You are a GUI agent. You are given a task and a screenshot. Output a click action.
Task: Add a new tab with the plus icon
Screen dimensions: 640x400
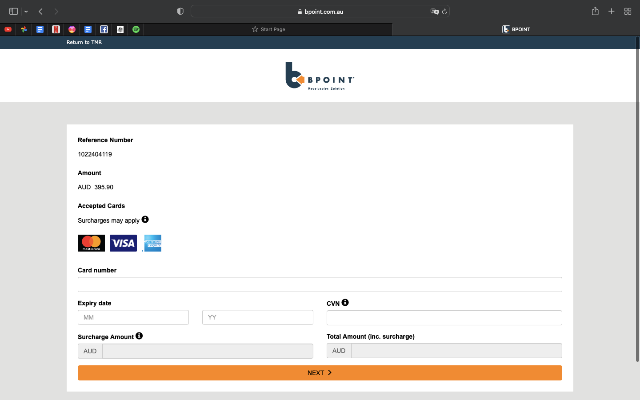pyautogui.click(x=611, y=11)
